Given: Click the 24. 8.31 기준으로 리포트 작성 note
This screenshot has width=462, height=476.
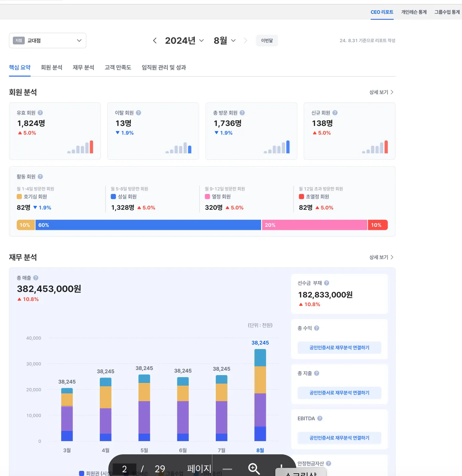Looking at the screenshot, I should (368, 41).
